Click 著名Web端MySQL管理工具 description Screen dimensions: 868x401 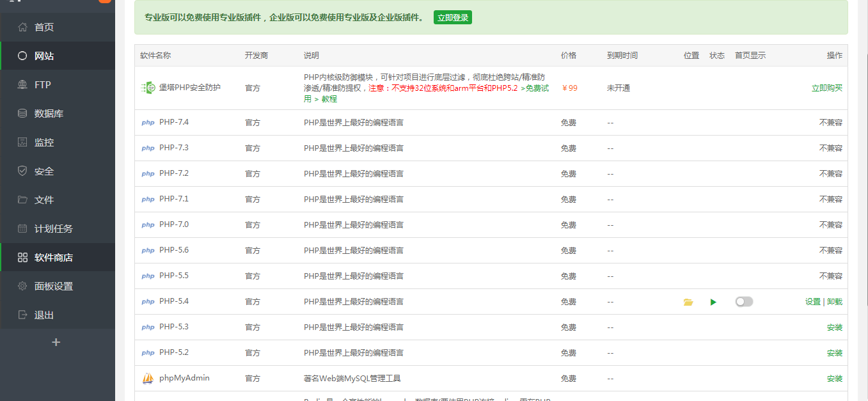(352, 379)
